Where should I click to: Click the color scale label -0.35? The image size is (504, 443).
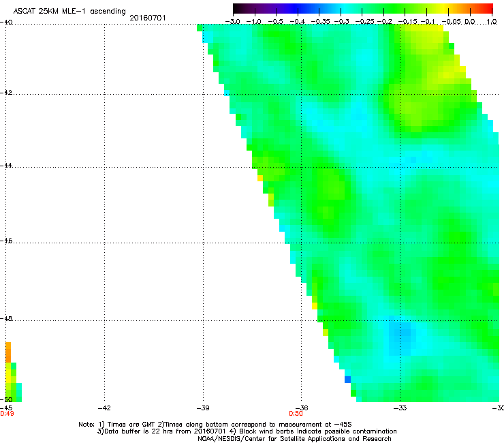point(321,22)
